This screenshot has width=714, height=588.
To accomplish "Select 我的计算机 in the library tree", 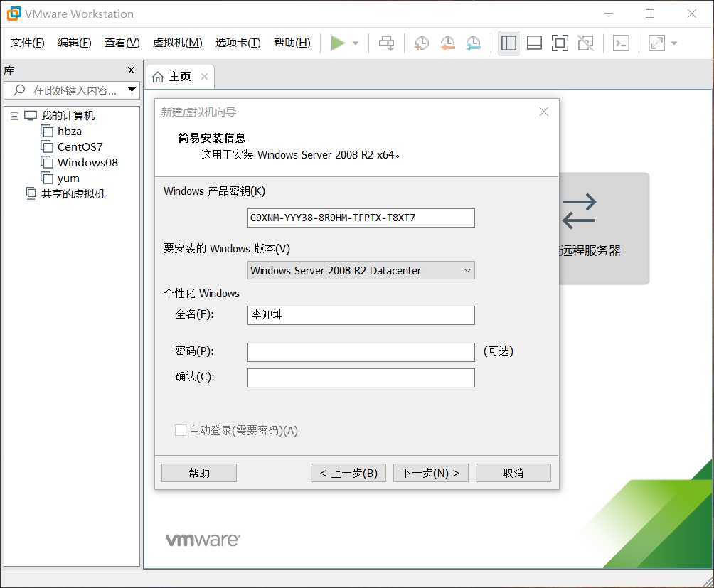I will tap(68, 116).
